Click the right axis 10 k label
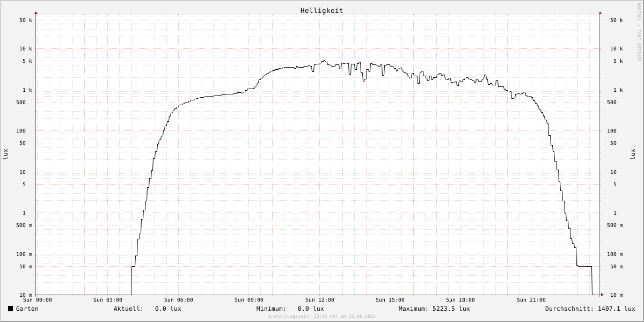 [617, 49]
